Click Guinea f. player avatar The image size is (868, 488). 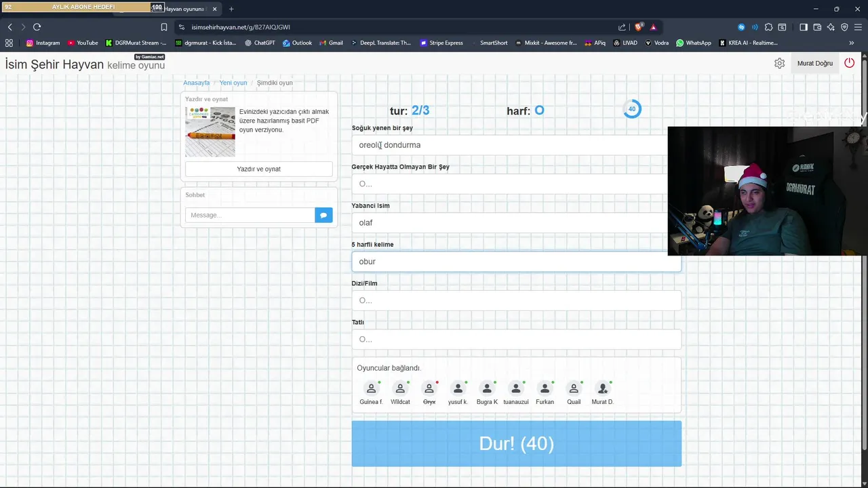(x=371, y=388)
